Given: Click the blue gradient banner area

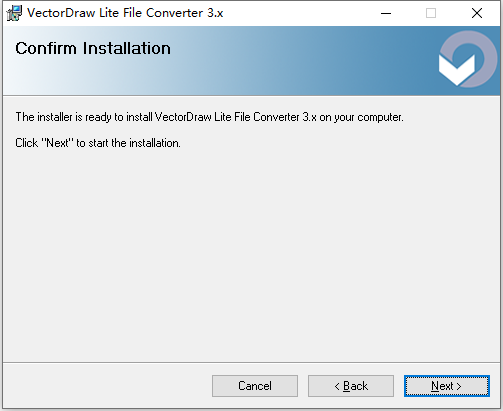Looking at the screenshot, I should click(x=252, y=61).
